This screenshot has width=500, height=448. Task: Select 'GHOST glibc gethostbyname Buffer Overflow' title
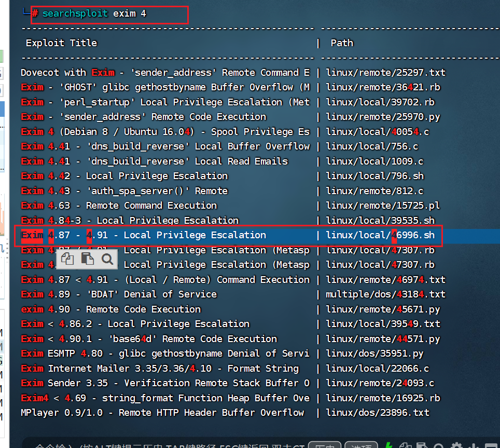click(165, 87)
